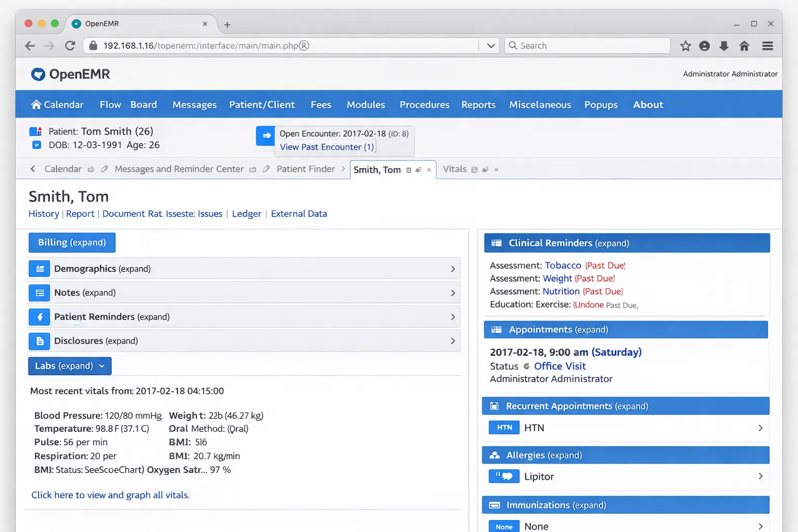Image resolution: width=798 pixels, height=532 pixels.
Task: Click the Clinical Reminders header icon
Action: (x=497, y=243)
